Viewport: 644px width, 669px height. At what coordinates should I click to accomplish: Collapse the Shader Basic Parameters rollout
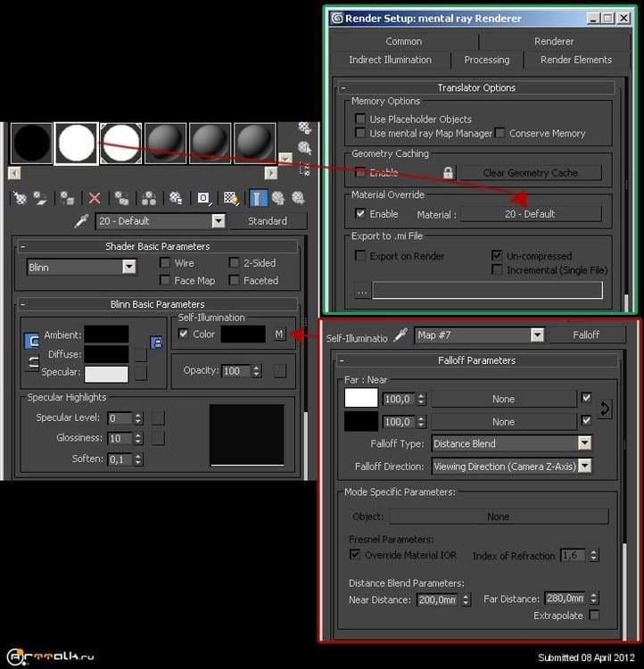point(158,246)
